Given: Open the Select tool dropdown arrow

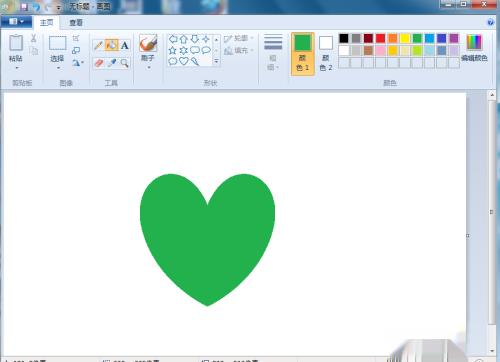Looking at the screenshot, I should tap(58, 68).
